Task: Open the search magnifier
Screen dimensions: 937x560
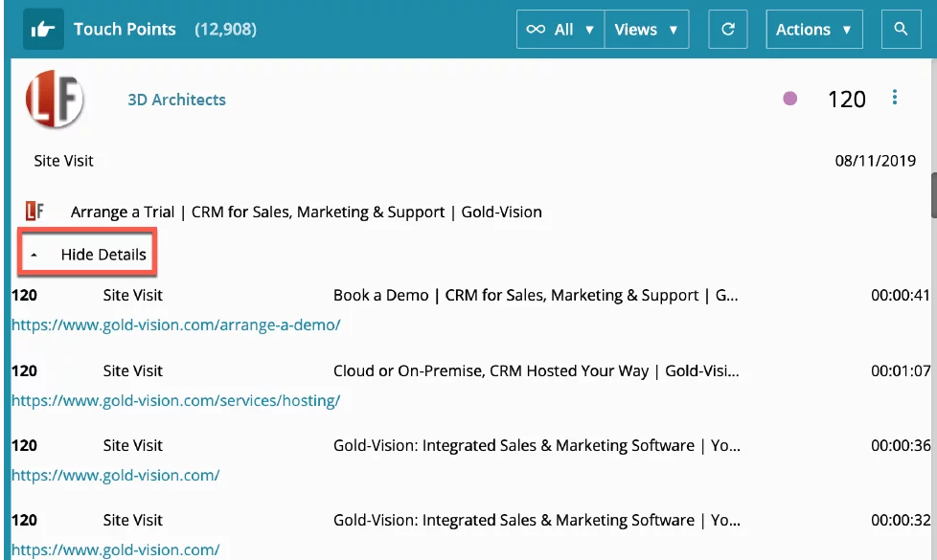Action: pos(902,30)
